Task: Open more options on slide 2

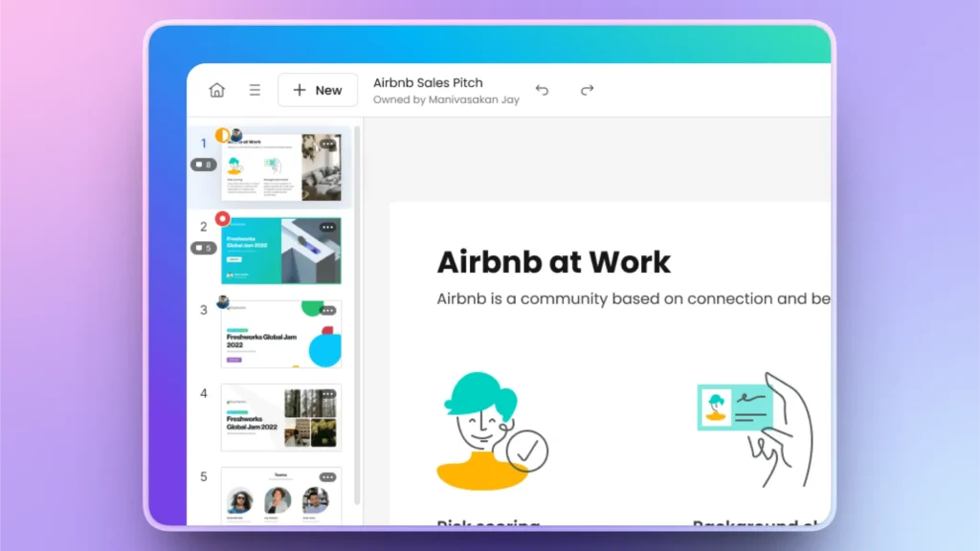Action: tap(327, 228)
